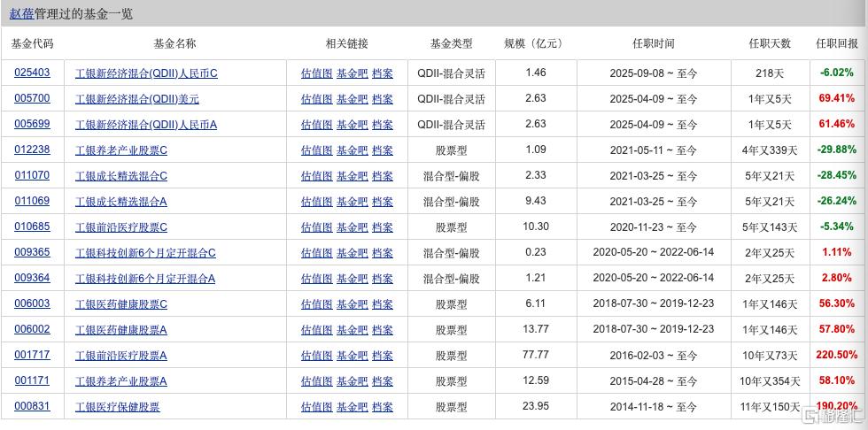Open fund code 005699 link
This screenshot has height=430, width=868.
point(32,124)
